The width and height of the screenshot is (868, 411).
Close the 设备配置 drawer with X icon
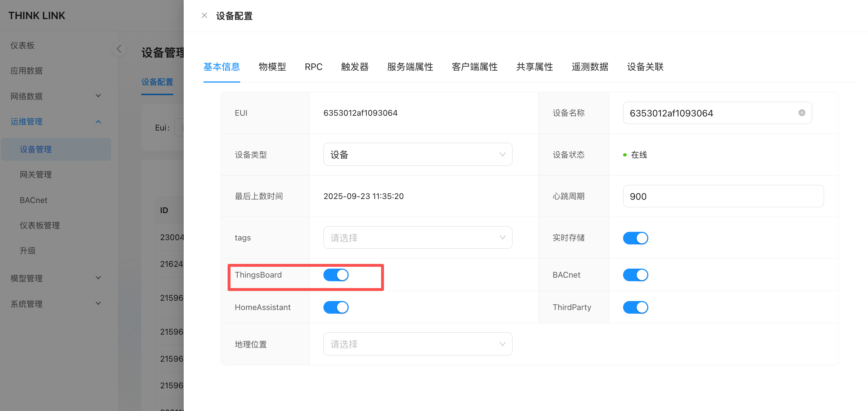(204, 16)
